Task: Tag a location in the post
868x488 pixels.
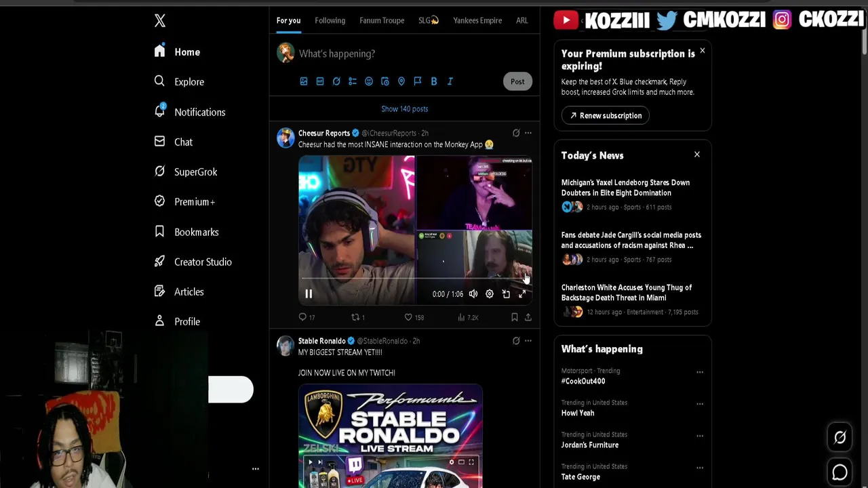Action: point(401,81)
